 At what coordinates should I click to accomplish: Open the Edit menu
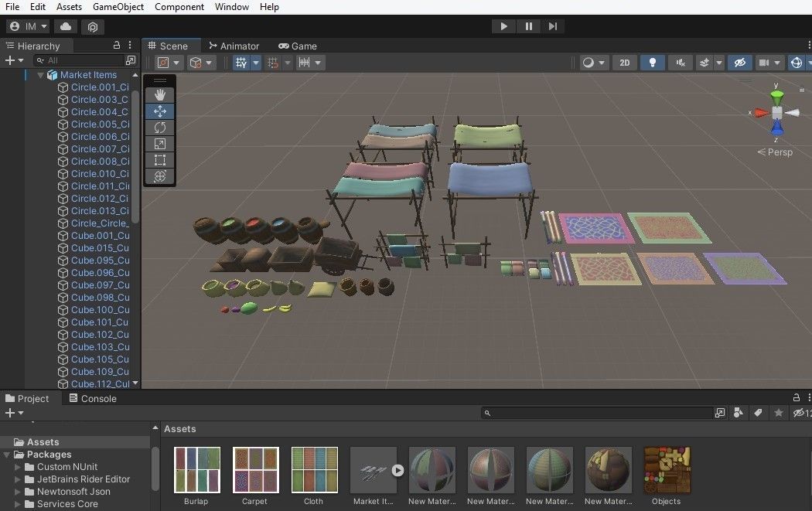[38, 7]
